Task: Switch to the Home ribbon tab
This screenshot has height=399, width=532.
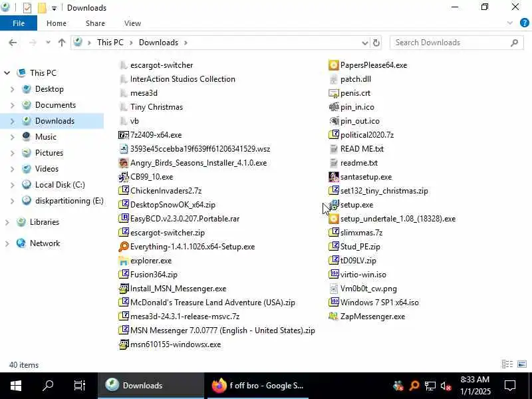Action: click(x=57, y=23)
